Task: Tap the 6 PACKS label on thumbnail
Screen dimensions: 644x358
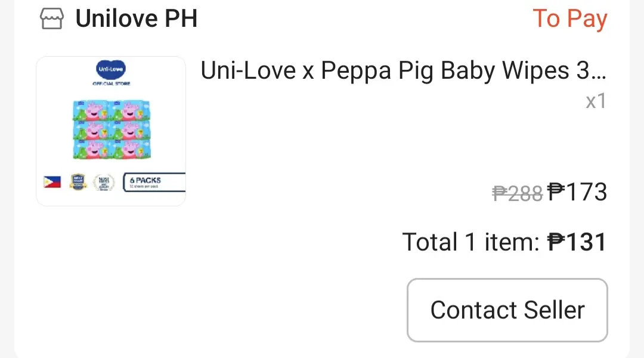Action: 154,182
